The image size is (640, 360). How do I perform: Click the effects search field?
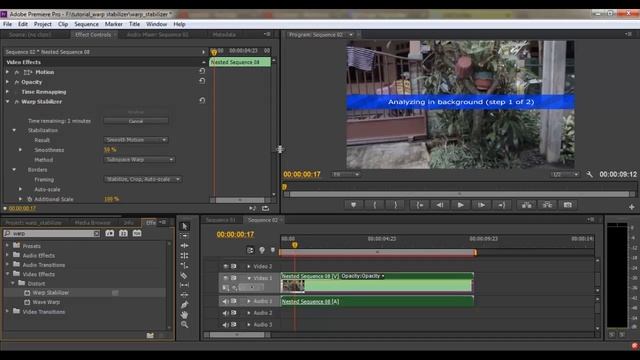coord(52,233)
